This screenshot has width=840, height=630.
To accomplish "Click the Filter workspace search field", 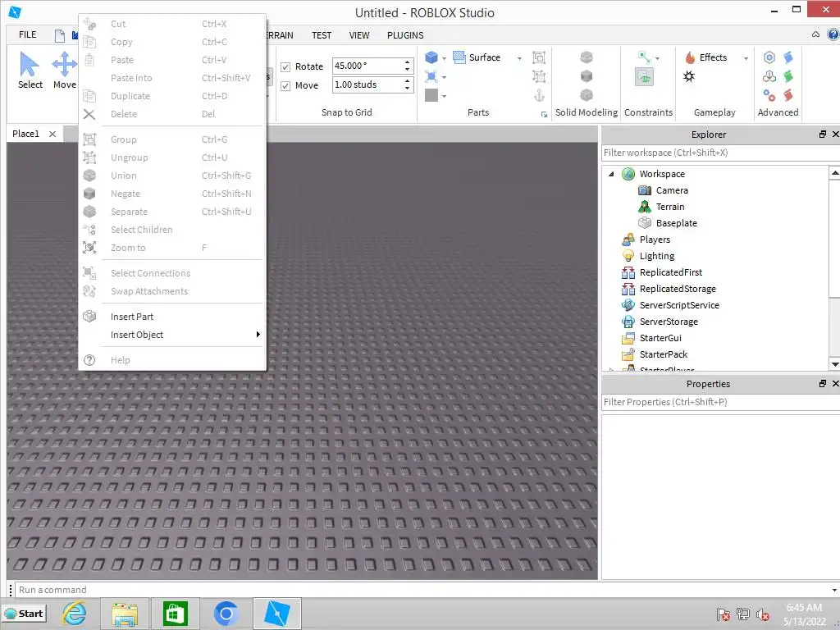I will click(x=720, y=153).
